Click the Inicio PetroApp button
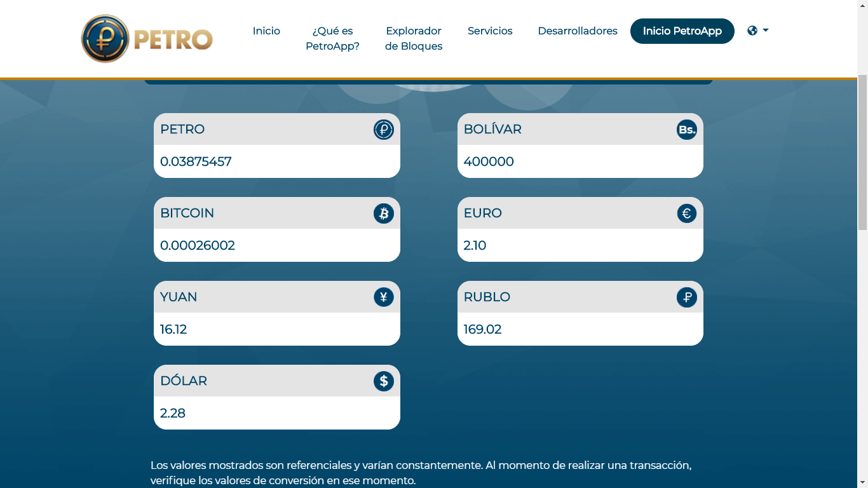The width and height of the screenshot is (868, 488). click(x=682, y=31)
